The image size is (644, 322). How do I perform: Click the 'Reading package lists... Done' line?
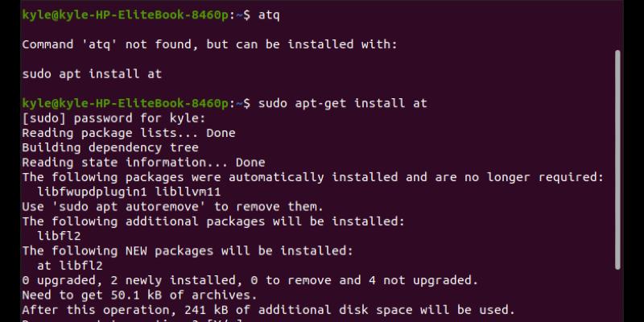pos(129,133)
